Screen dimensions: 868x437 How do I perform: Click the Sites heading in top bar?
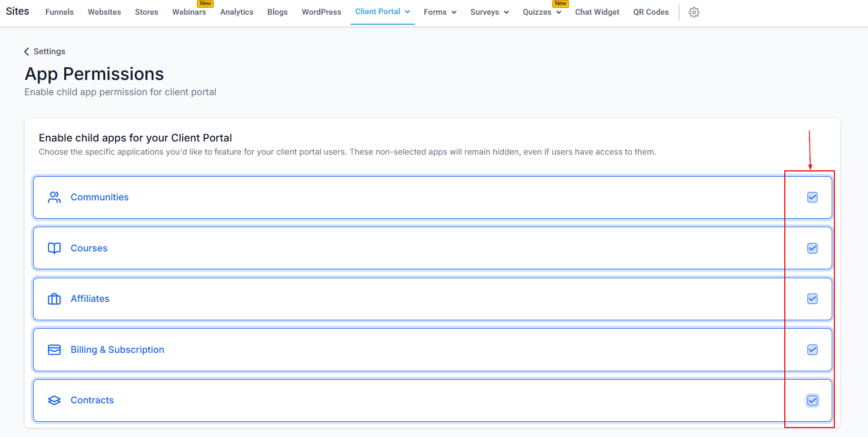17,11
